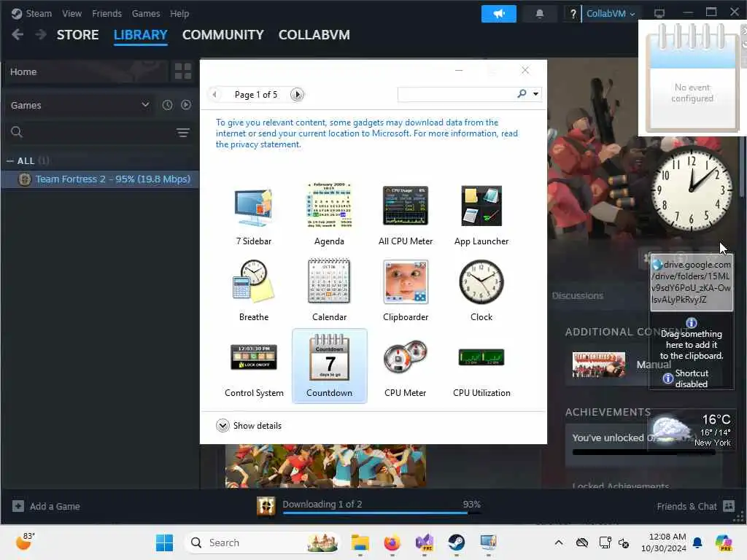Click the taskbar Search box
The height and width of the screenshot is (560, 747).
tap(263, 542)
